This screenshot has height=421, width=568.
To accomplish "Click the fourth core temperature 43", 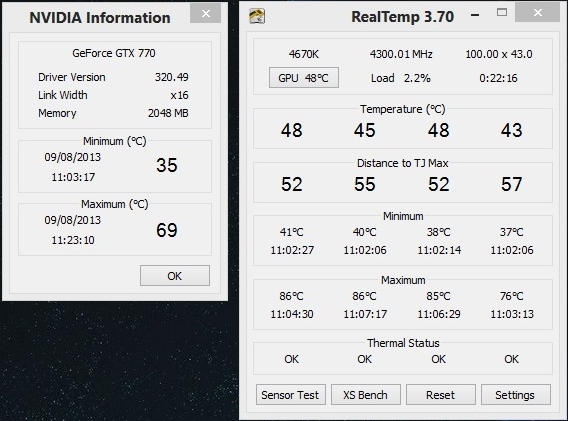I will [x=511, y=130].
